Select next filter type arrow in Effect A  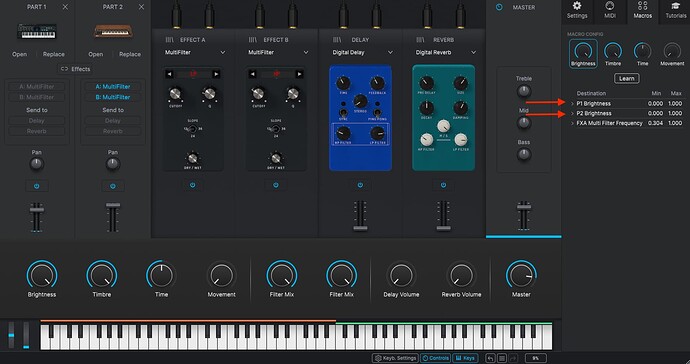(216, 74)
